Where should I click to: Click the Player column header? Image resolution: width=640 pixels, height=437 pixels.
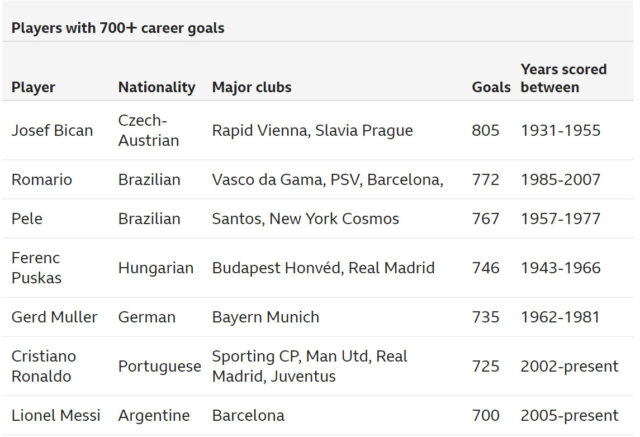pyautogui.click(x=33, y=87)
